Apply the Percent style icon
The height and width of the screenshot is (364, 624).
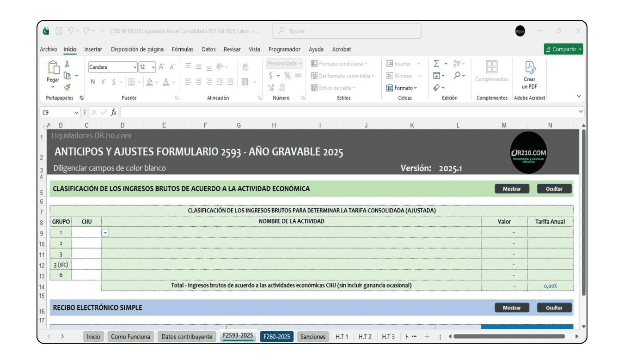tap(288, 75)
